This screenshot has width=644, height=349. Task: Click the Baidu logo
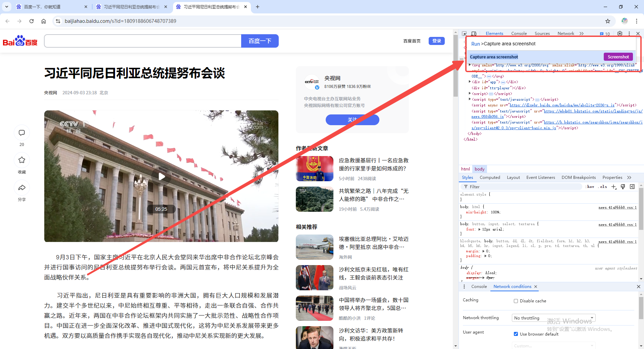pos(20,41)
